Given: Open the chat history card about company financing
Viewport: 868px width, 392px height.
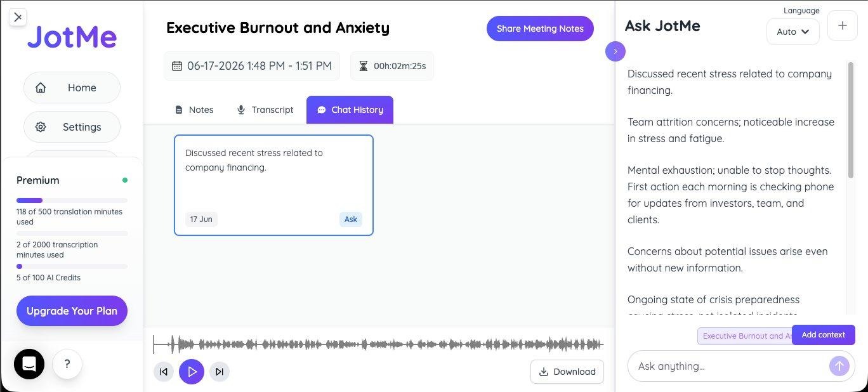Looking at the screenshot, I should coord(273,185).
